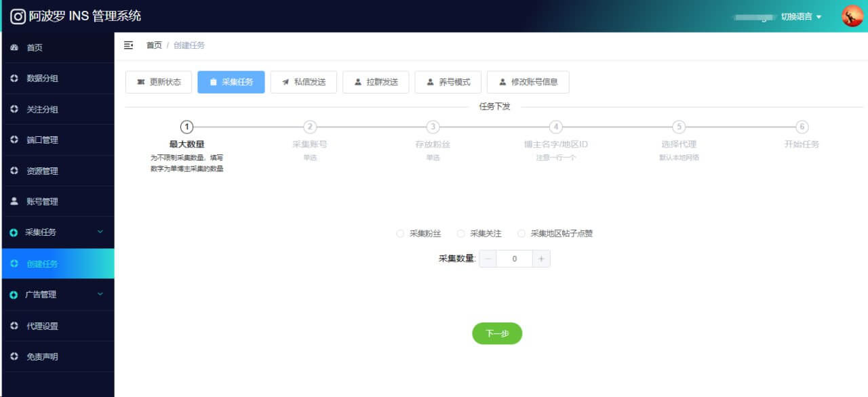Open the 养号模式 tab
The width and height of the screenshot is (868, 397).
(448, 82)
